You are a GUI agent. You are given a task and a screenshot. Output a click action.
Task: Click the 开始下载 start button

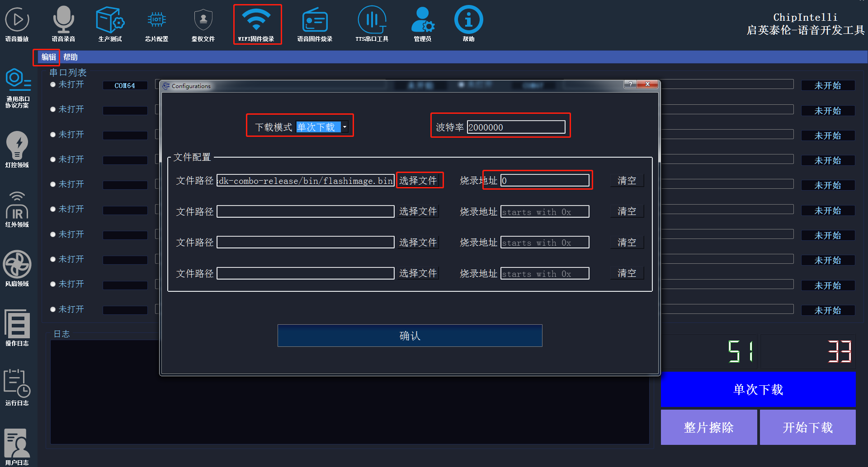[x=808, y=427]
